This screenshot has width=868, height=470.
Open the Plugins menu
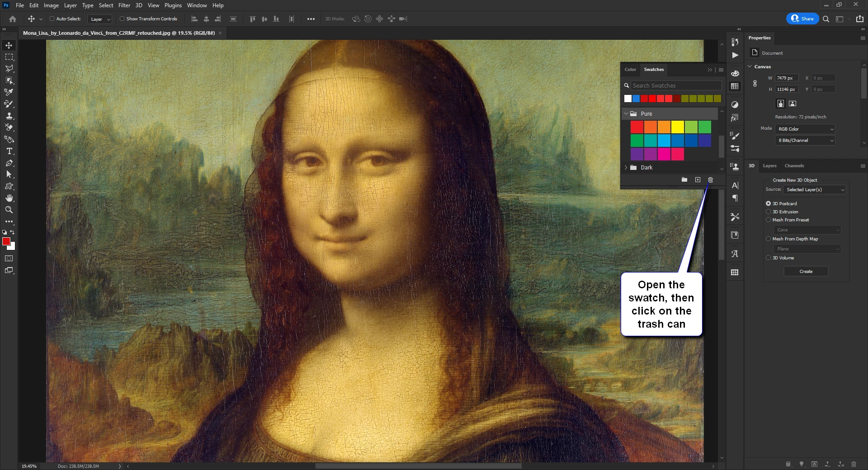tap(173, 5)
